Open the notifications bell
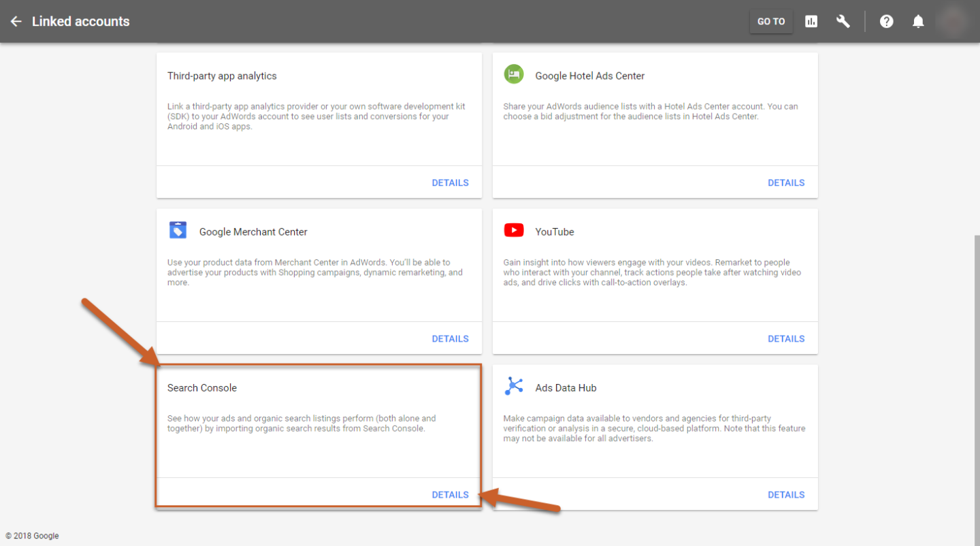 click(918, 21)
